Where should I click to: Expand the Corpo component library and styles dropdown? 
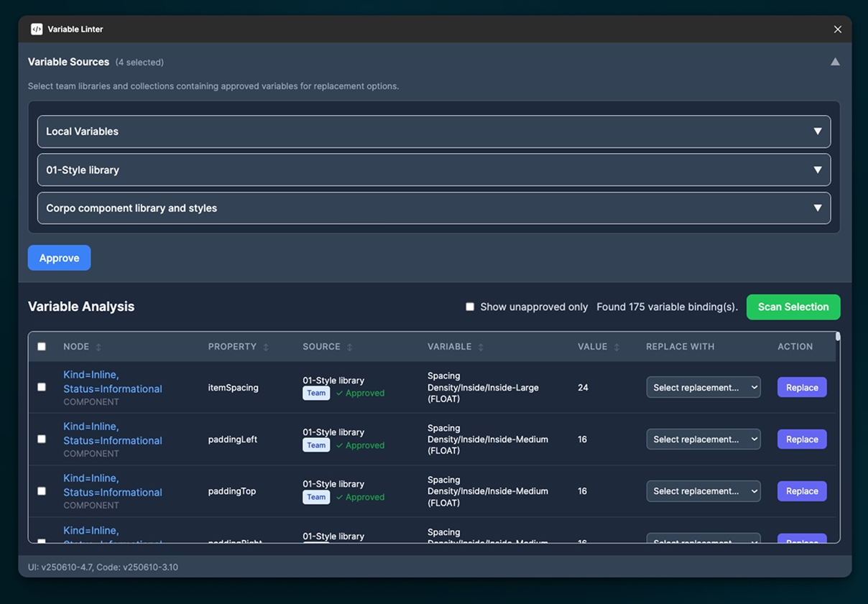[818, 208]
